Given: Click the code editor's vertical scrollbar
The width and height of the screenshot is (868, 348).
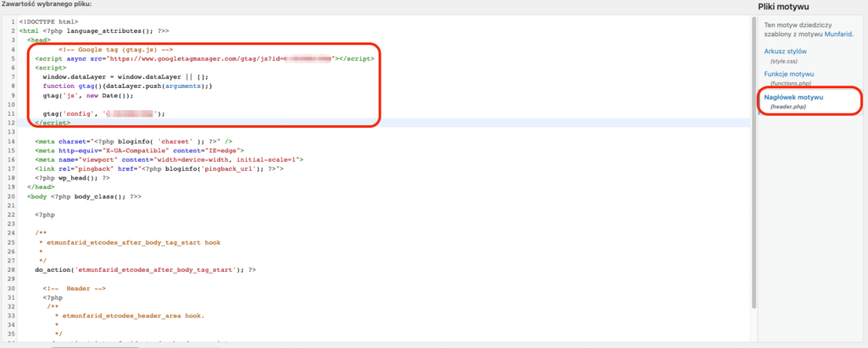Looking at the screenshot, I should pos(753,169).
